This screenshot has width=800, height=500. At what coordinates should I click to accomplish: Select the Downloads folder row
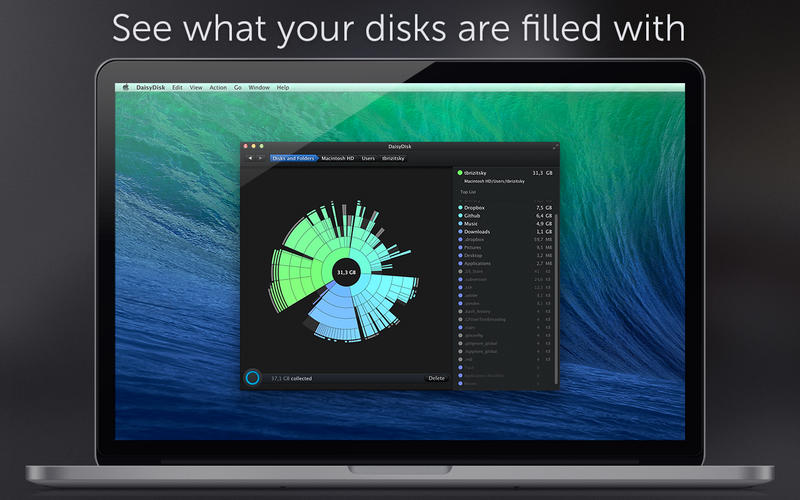click(505, 232)
